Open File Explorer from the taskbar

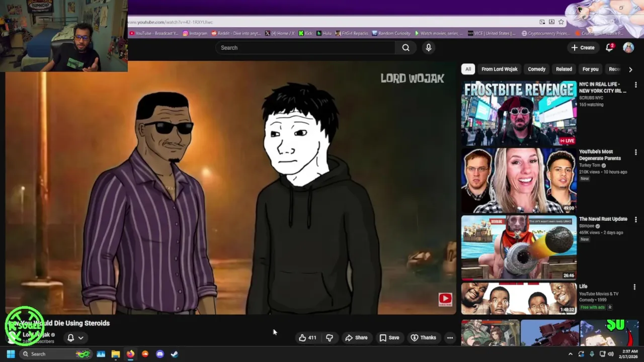click(116, 354)
